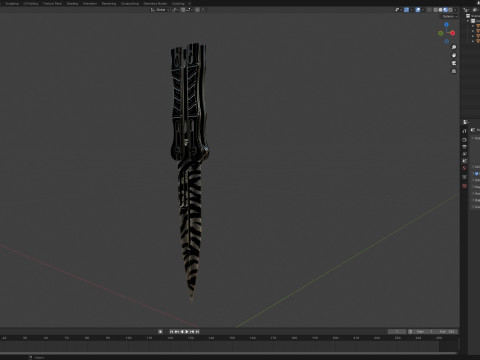The image size is (480, 360).
Task: Open the pivot point dropdown
Action: [175, 10]
